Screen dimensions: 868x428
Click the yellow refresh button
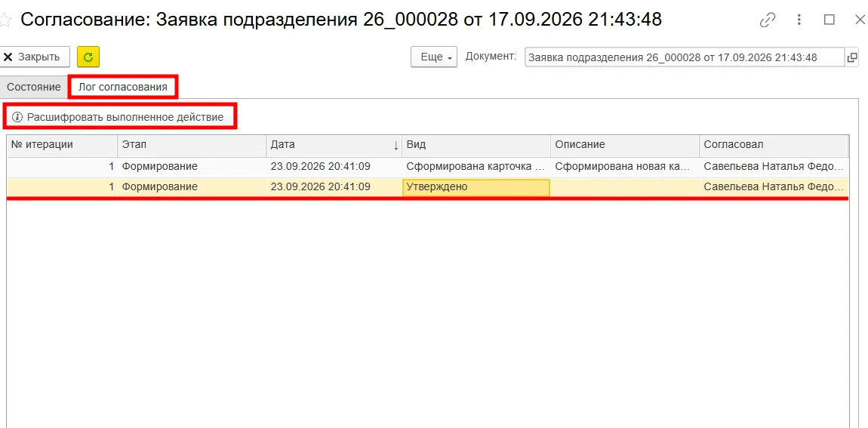(88, 57)
